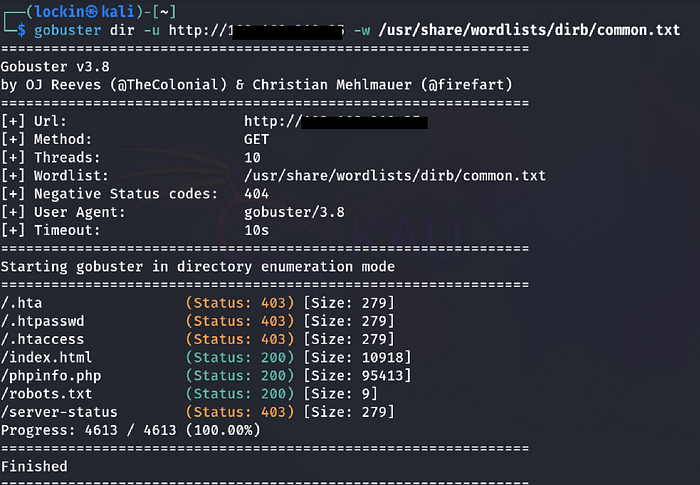Click the Negative Status codes value 404
700x485 pixels.
256,194
